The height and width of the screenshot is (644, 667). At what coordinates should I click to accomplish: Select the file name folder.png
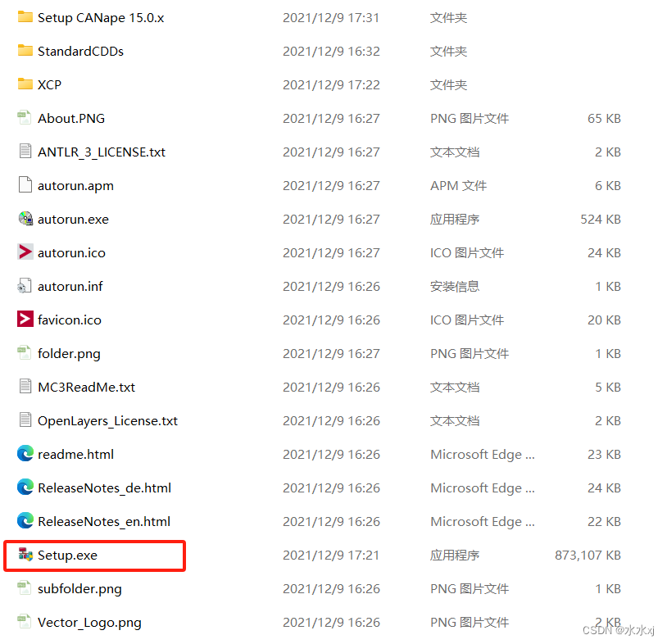click(x=70, y=354)
